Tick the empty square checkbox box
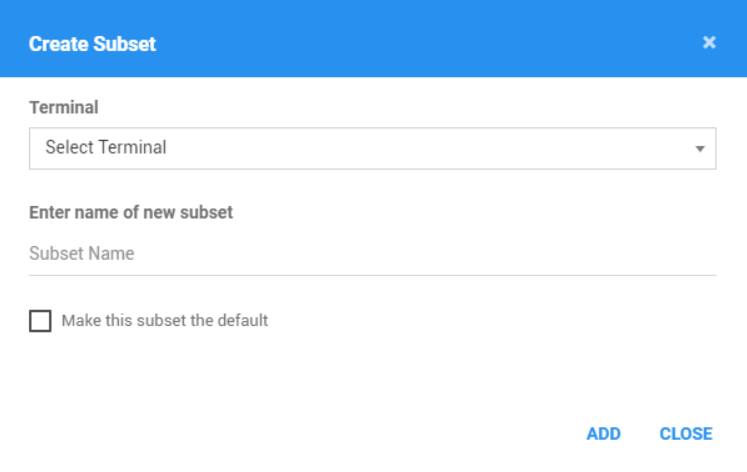The image size is (747, 472). pos(40,321)
